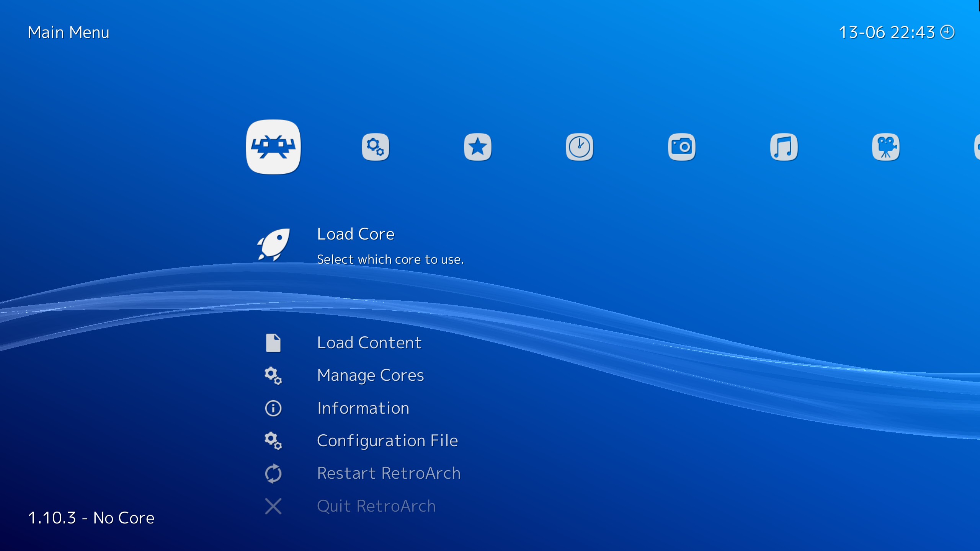Click the Quit RetroArch X icon
Screen dimensions: 980x551
click(273, 506)
